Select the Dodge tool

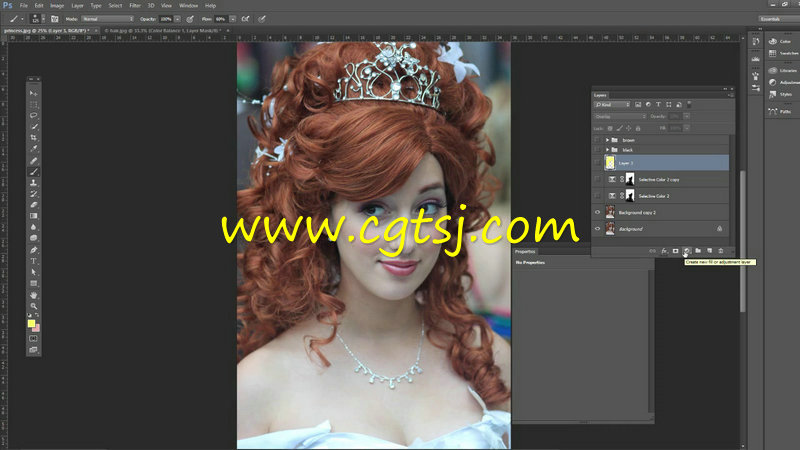click(x=33, y=238)
